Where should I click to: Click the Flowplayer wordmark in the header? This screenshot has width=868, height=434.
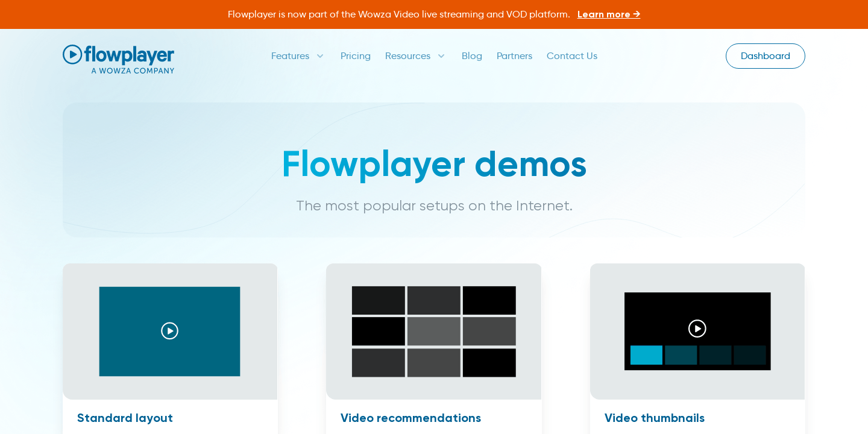[x=128, y=55]
